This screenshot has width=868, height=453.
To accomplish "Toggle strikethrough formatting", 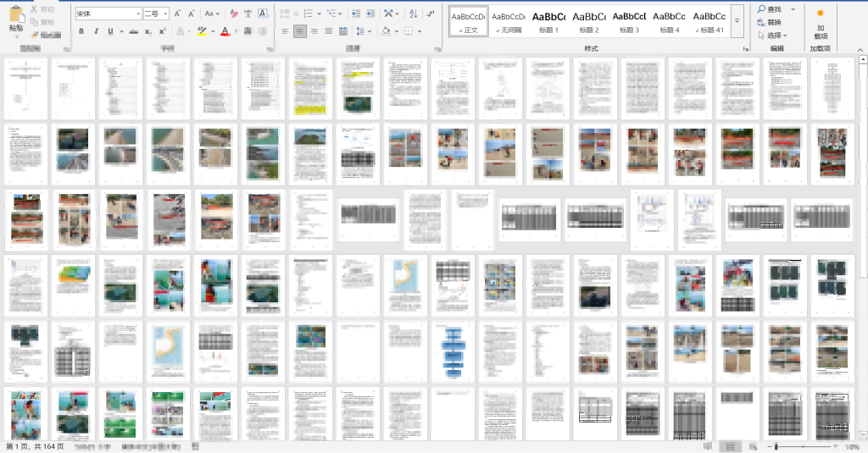I will click(133, 31).
